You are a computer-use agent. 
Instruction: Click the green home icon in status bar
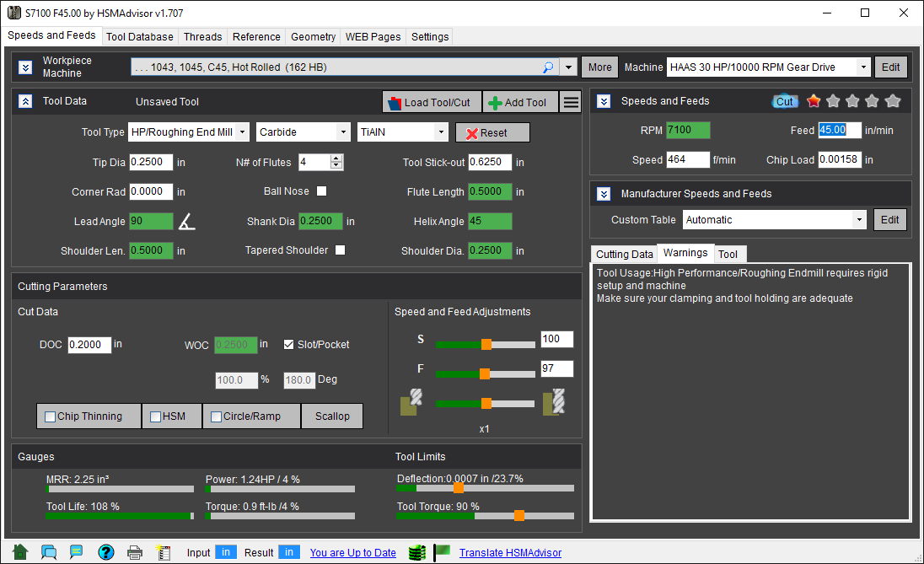20,552
